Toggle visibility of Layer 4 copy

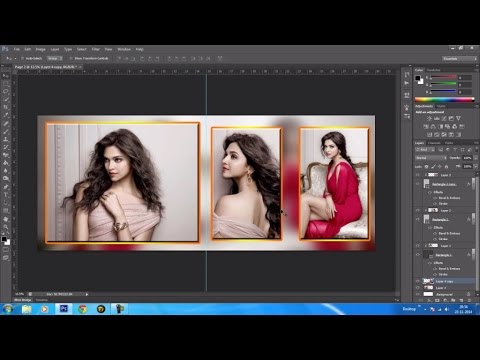click(x=418, y=281)
